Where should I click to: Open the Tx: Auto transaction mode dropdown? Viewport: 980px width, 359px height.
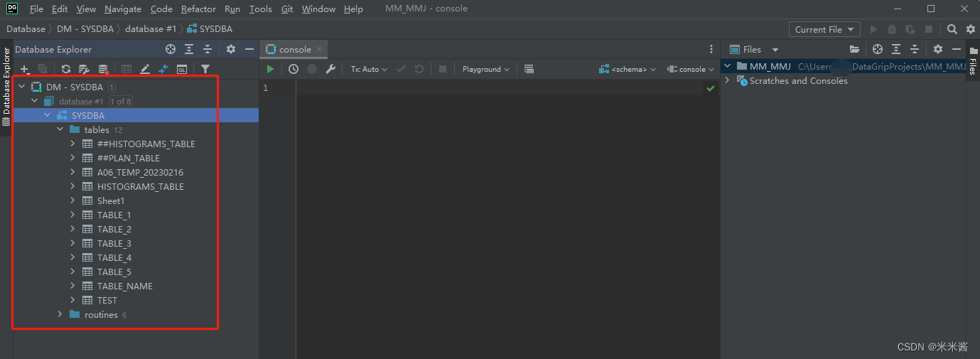click(369, 69)
